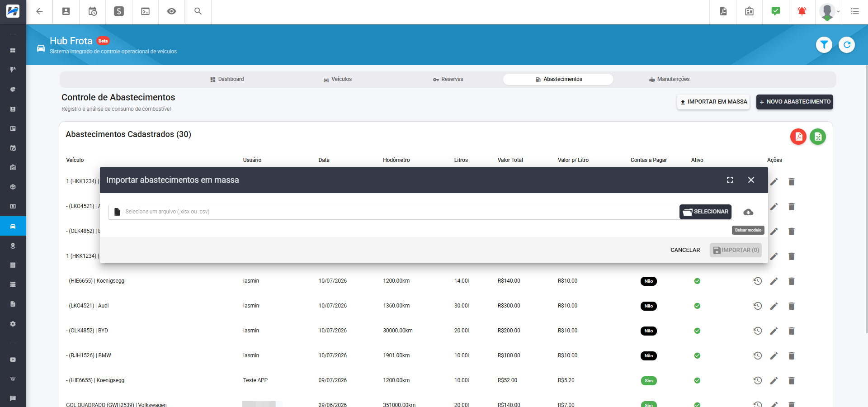
Task: Export table to Excel via green icon
Action: point(818,137)
